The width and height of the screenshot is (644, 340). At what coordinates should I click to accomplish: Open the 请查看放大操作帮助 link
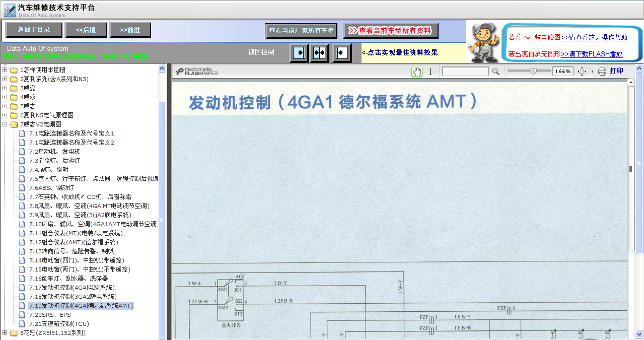click(594, 37)
